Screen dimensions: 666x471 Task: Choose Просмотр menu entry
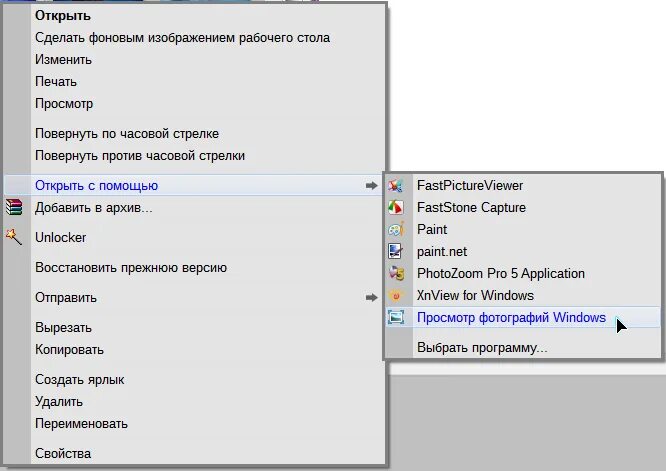click(195, 104)
